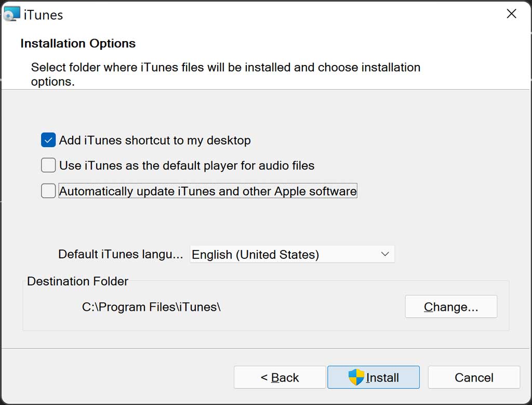Viewport: 532px width, 405px height.
Task: Click the C:\Program Files\iTunes\ path text
Action: [x=151, y=307]
